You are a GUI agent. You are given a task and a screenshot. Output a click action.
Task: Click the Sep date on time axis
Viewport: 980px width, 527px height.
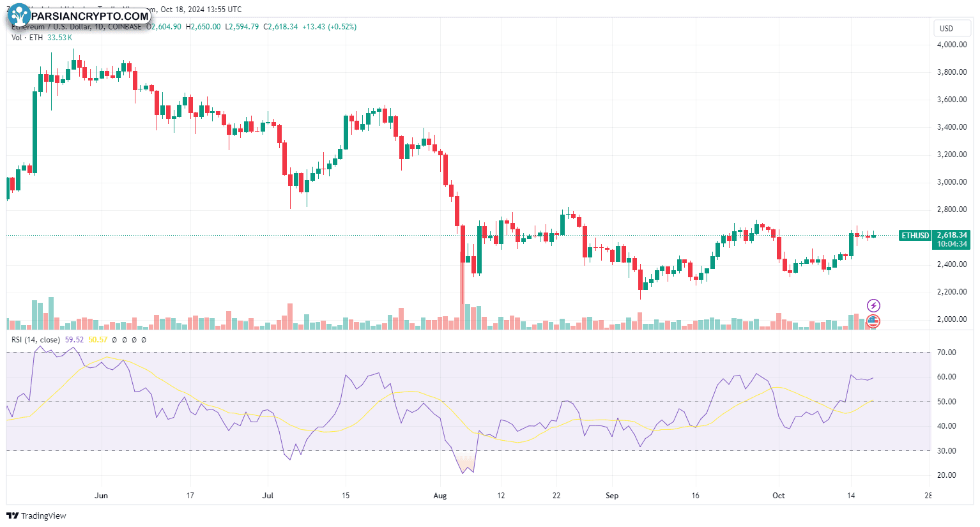coord(612,496)
